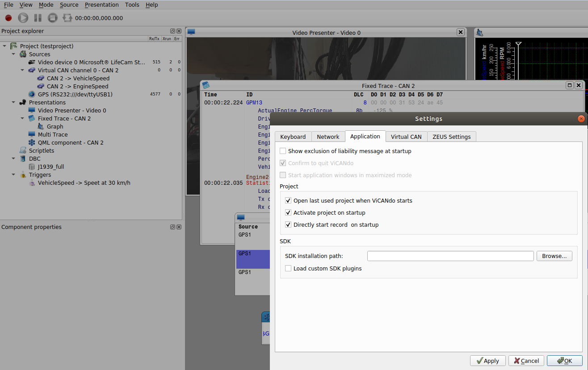
Task: Click the OK button in Settings
Action: point(565,361)
